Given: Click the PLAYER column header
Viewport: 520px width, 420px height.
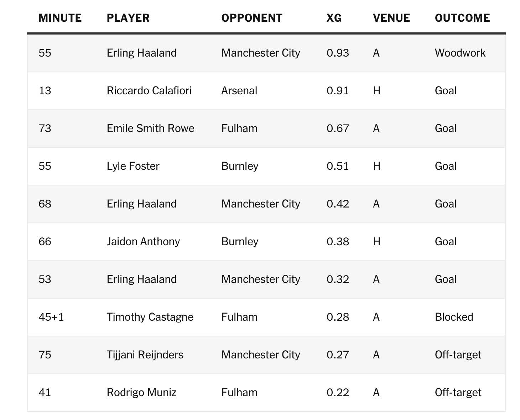Looking at the screenshot, I should click(x=128, y=18).
